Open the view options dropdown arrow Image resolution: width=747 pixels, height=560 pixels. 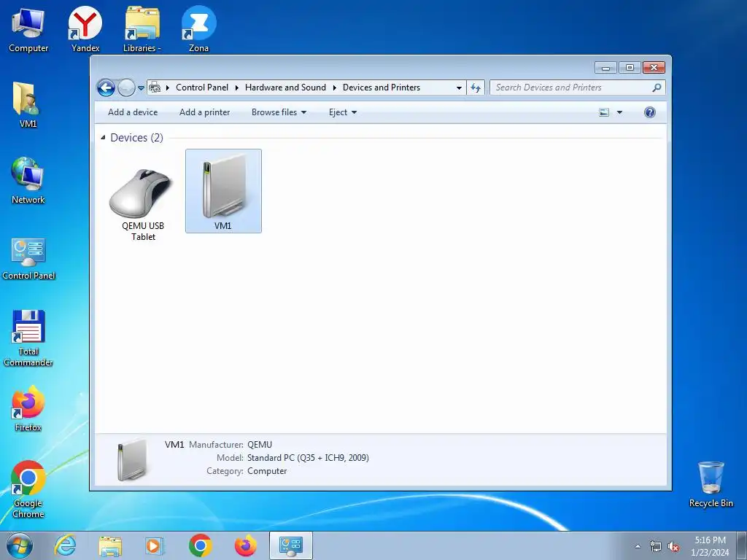(x=619, y=112)
